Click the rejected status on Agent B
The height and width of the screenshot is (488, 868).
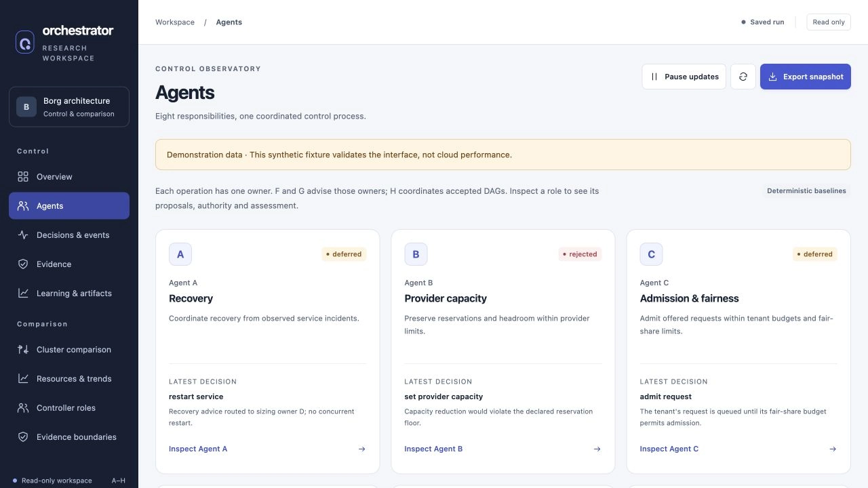(x=580, y=254)
